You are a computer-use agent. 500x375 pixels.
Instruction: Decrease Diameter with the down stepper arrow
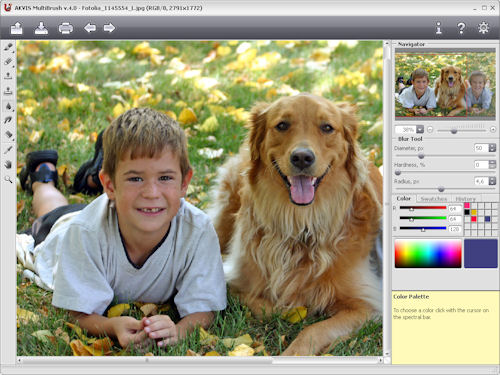(x=492, y=150)
